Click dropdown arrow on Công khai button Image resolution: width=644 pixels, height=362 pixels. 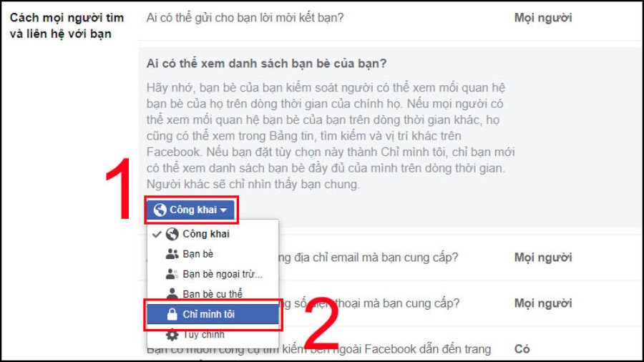[223, 210]
